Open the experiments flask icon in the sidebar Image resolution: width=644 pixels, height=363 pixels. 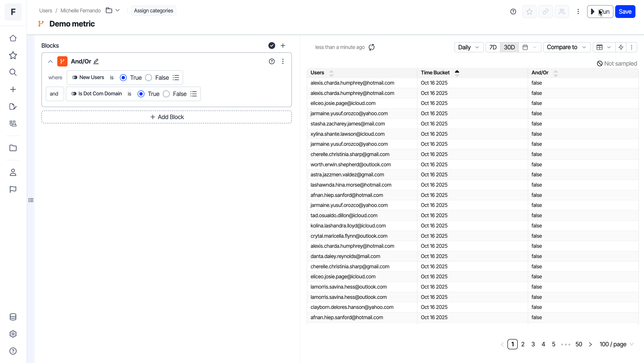coord(13,124)
